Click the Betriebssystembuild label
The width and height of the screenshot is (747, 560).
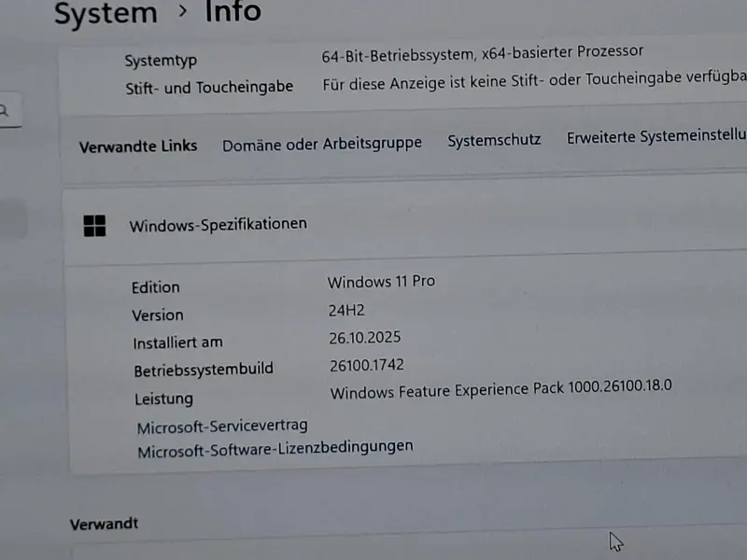[204, 370]
